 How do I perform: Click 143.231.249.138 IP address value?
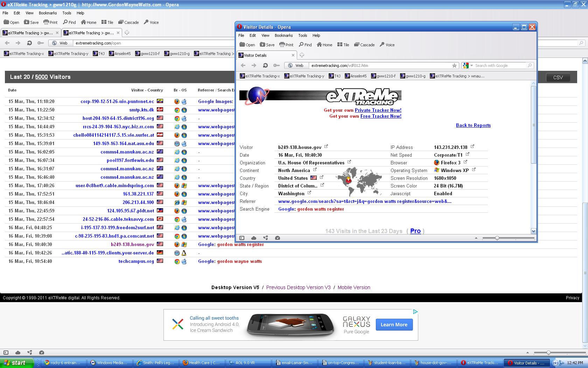[x=450, y=147]
